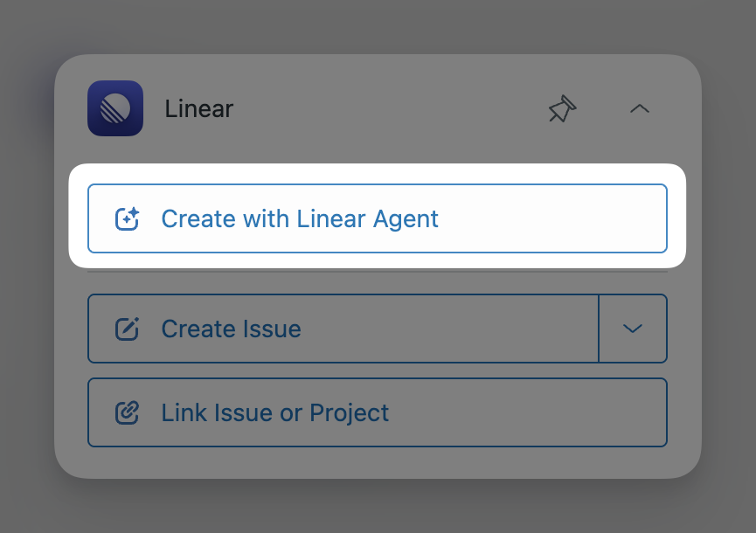This screenshot has height=533, width=756.
Task: Click the pin icon to pin Linear widget
Action: [562, 109]
